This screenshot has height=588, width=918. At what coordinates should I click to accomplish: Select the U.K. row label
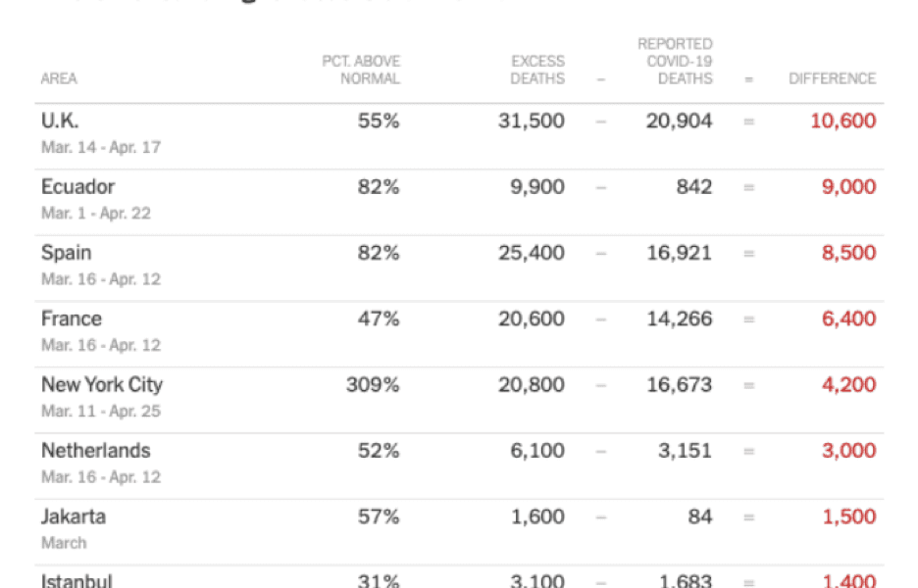[60, 121]
